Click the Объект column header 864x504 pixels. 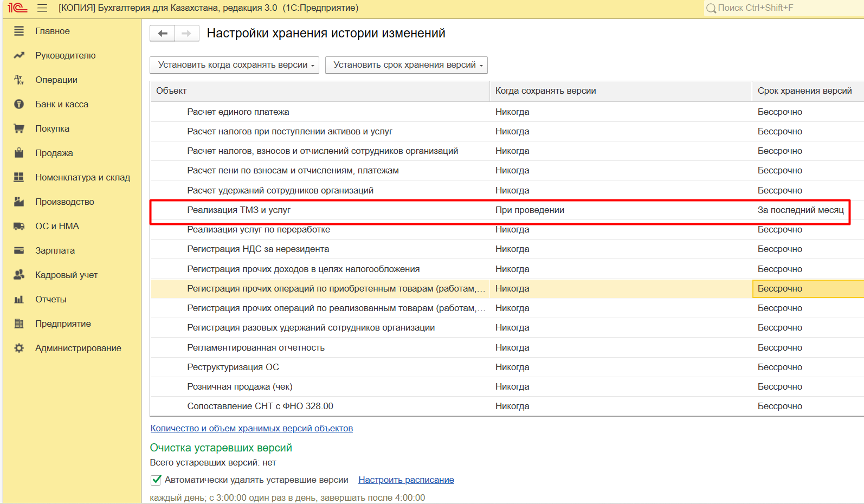[x=320, y=91]
